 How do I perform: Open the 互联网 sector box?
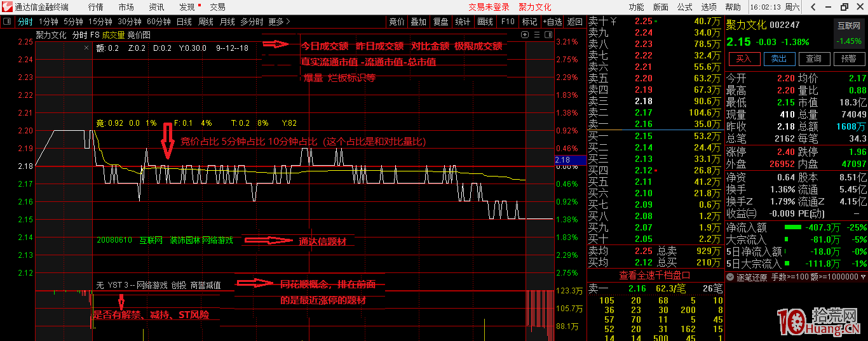(x=848, y=34)
